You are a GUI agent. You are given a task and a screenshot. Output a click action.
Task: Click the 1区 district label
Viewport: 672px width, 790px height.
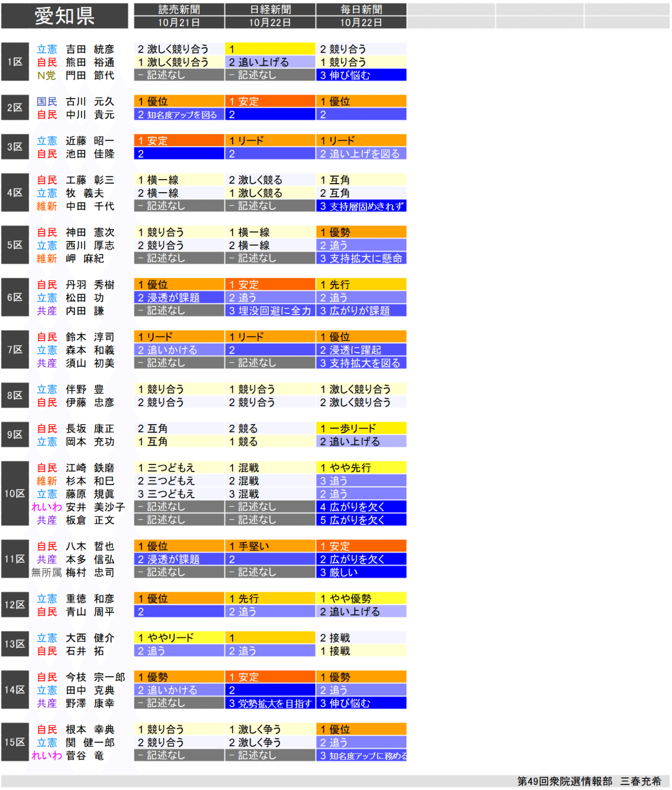click(x=15, y=62)
